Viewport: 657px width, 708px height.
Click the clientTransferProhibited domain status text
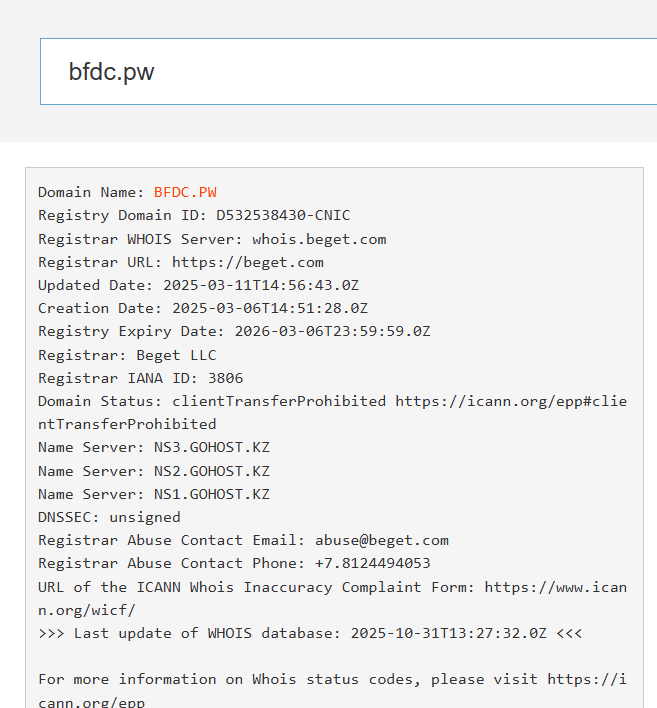279,401
